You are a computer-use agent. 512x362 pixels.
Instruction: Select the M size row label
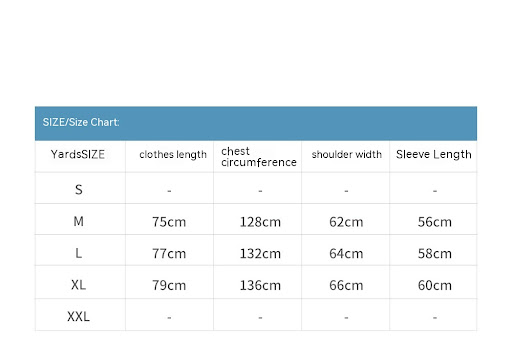click(79, 221)
